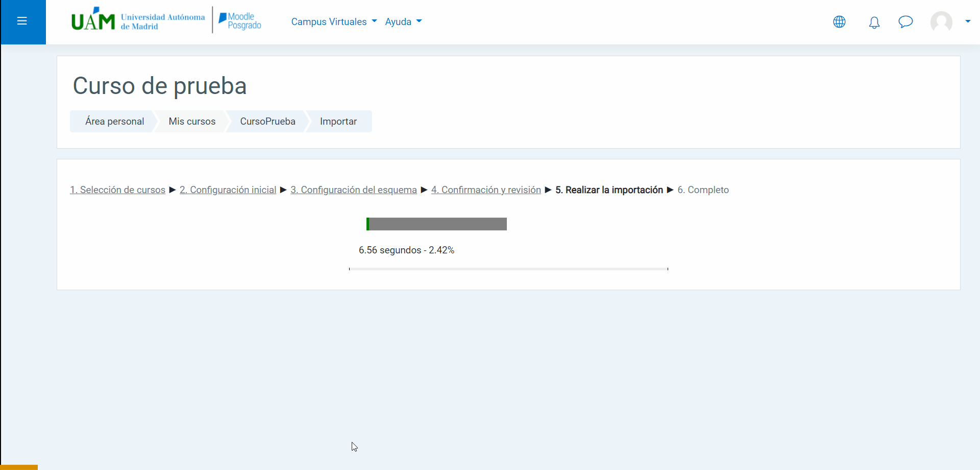Open step 3 Configuración del esquema
980x470 pixels.
(353, 190)
